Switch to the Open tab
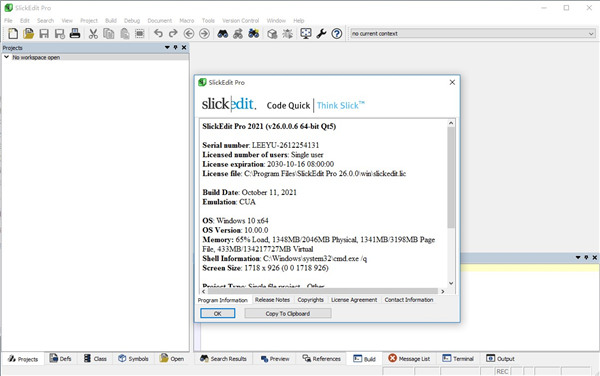Image resolution: width=600 pixels, height=376 pixels. coord(172,359)
